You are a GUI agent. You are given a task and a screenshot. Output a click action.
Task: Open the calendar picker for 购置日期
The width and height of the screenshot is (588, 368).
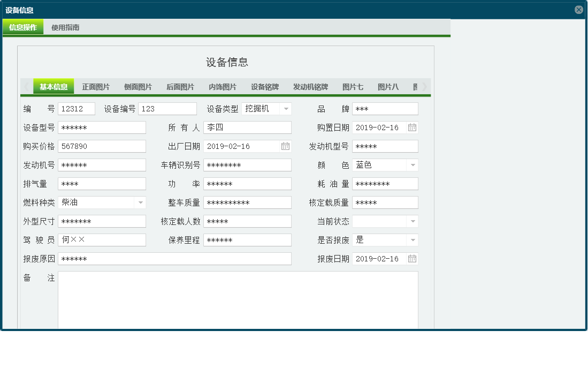411,127
